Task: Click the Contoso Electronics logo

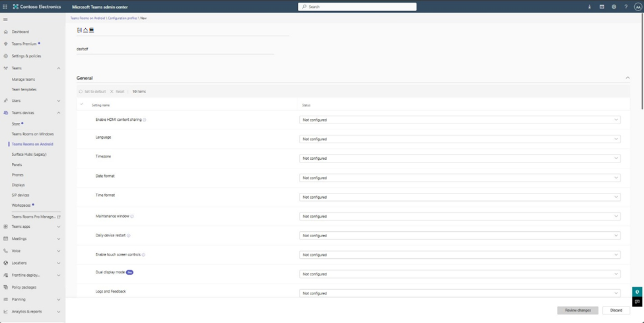Action: click(x=16, y=7)
